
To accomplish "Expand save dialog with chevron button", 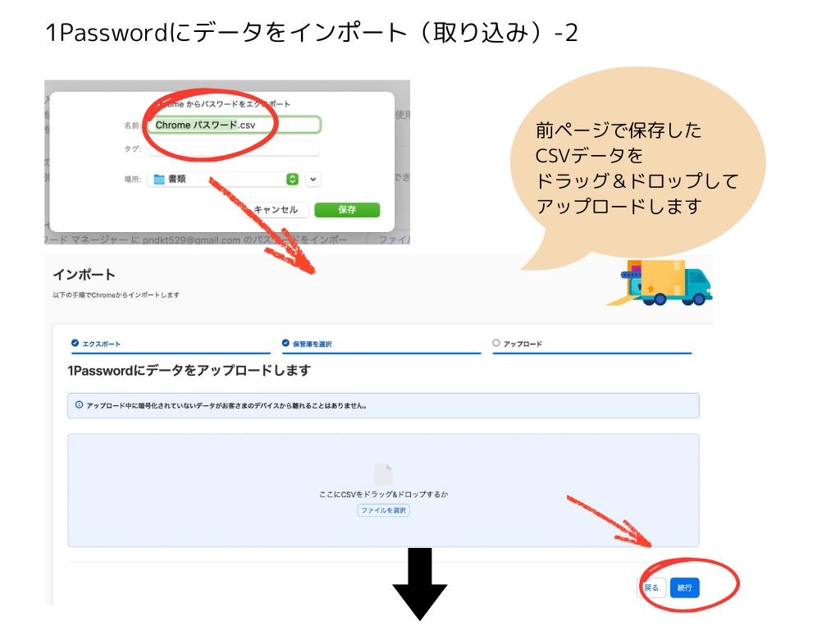I will tap(313, 179).
